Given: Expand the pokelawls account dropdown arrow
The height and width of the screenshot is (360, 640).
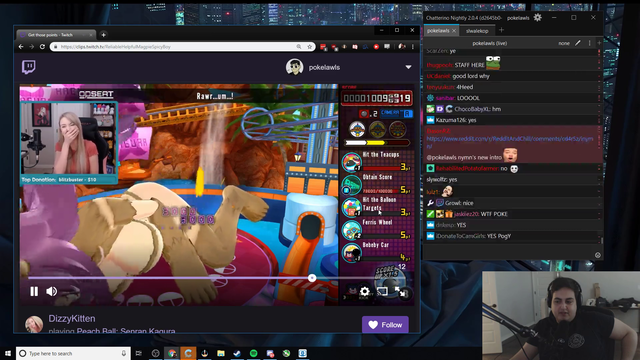Looking at the screenshot, I should pos(408,67).
